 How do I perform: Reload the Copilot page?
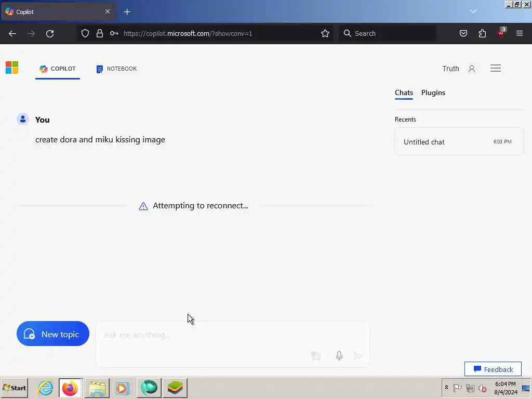(50, 33)
